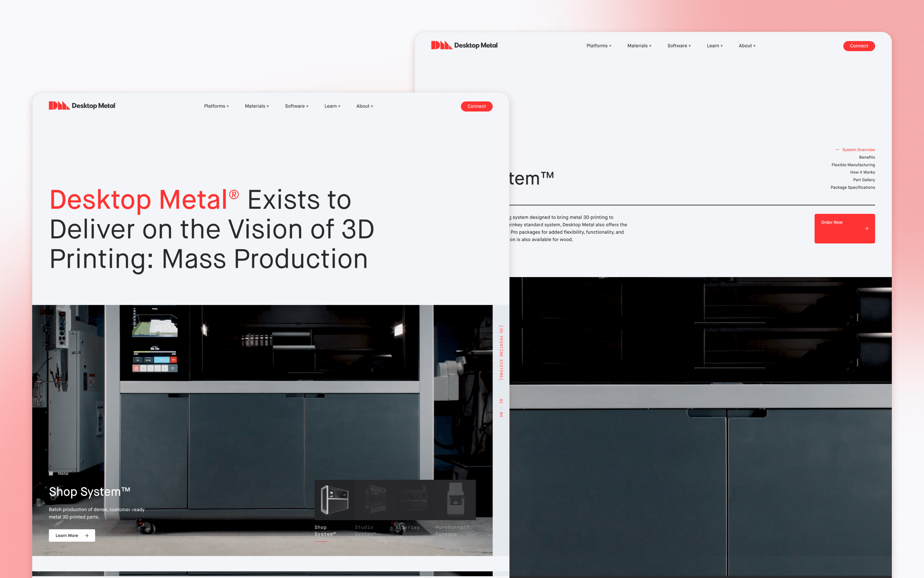Click arrow icon on Order Now button
This screenshot has height=578, width=924.
coord(867,229)
